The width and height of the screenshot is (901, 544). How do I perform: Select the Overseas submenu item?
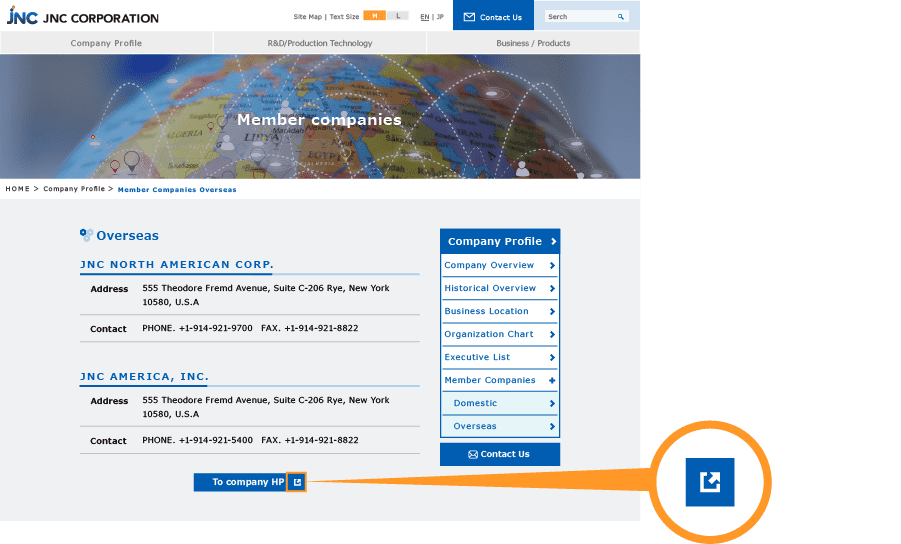coord(500,426)
